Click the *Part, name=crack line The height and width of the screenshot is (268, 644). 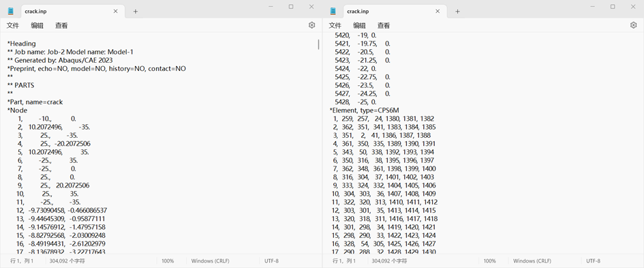[x=35, y=102]
